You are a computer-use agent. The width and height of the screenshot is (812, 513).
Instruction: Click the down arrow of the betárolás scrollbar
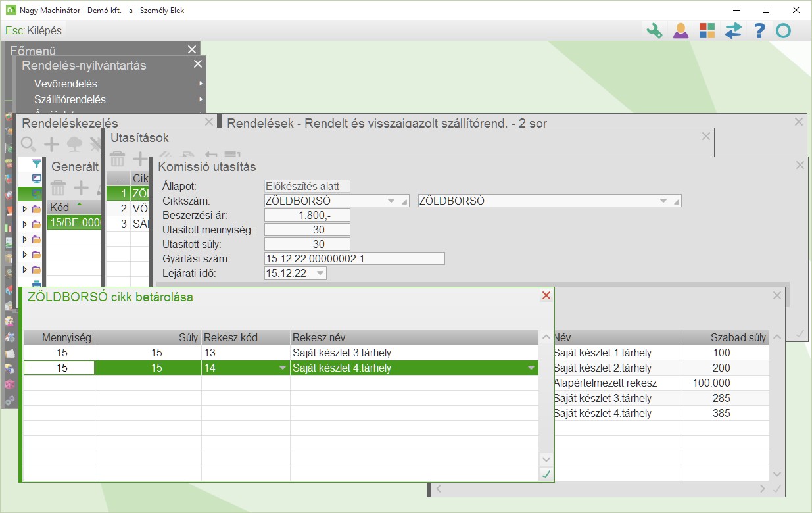click(546, 460)
